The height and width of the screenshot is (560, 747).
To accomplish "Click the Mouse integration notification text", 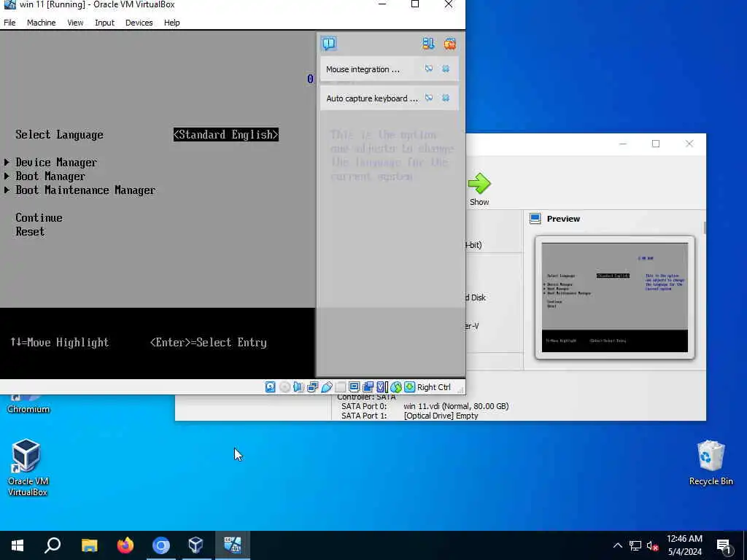I will [x=363, y=69].
